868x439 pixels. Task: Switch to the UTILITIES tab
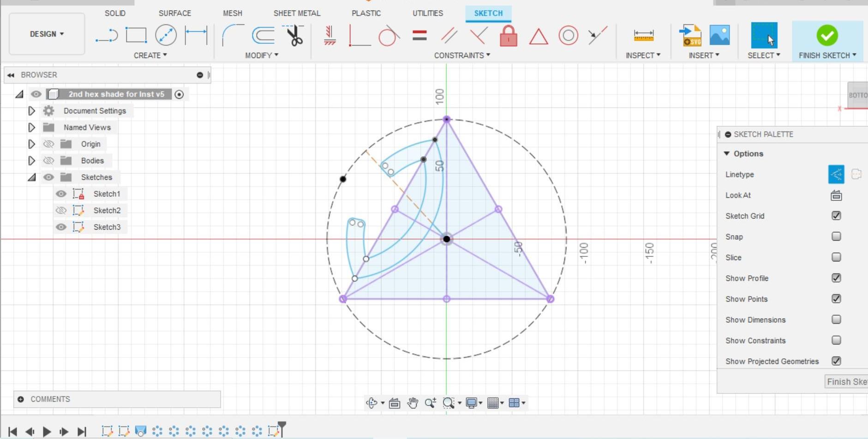(428, 13)
